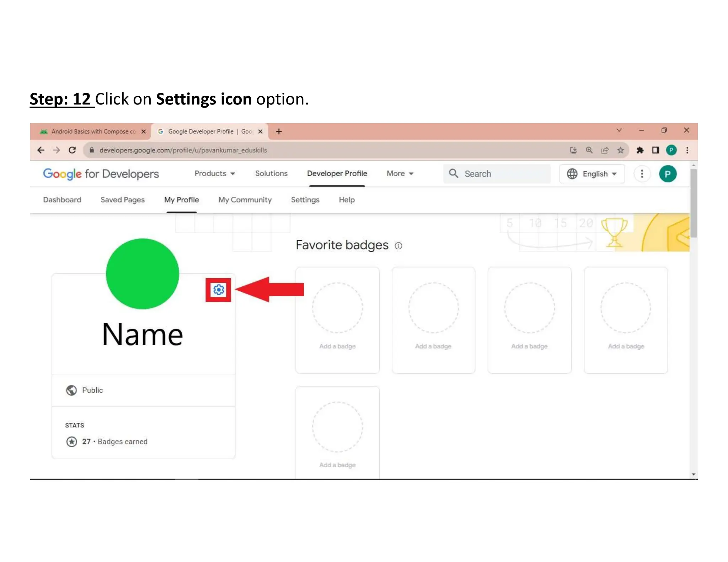Screen dimensions: 728x562
Task: Expand the More dropdown menu
Action: click(400, 173)
